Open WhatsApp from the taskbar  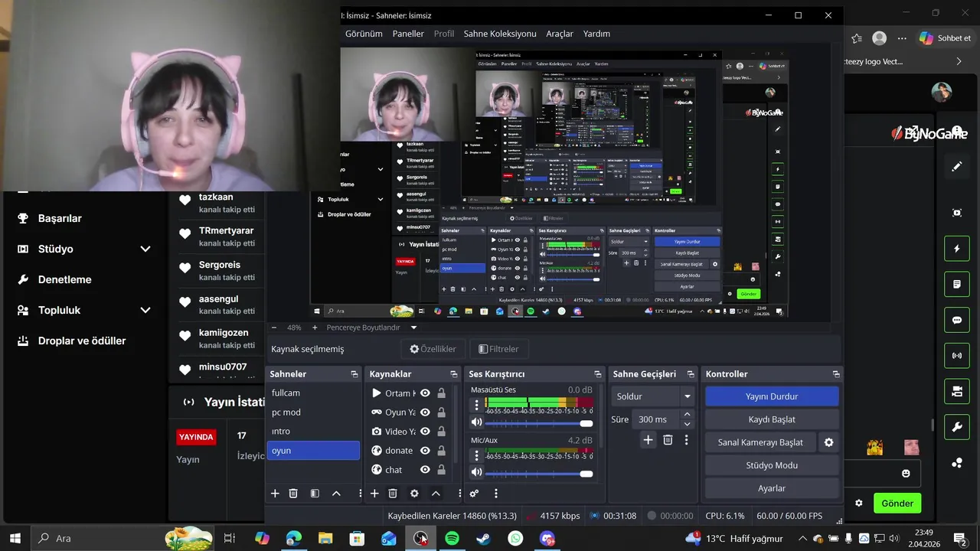515,539
